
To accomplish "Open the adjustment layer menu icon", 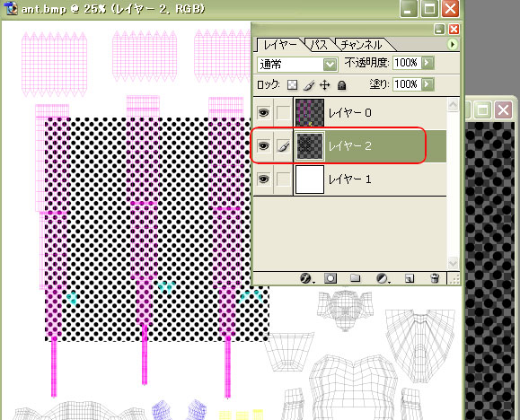I will (382, 278).
